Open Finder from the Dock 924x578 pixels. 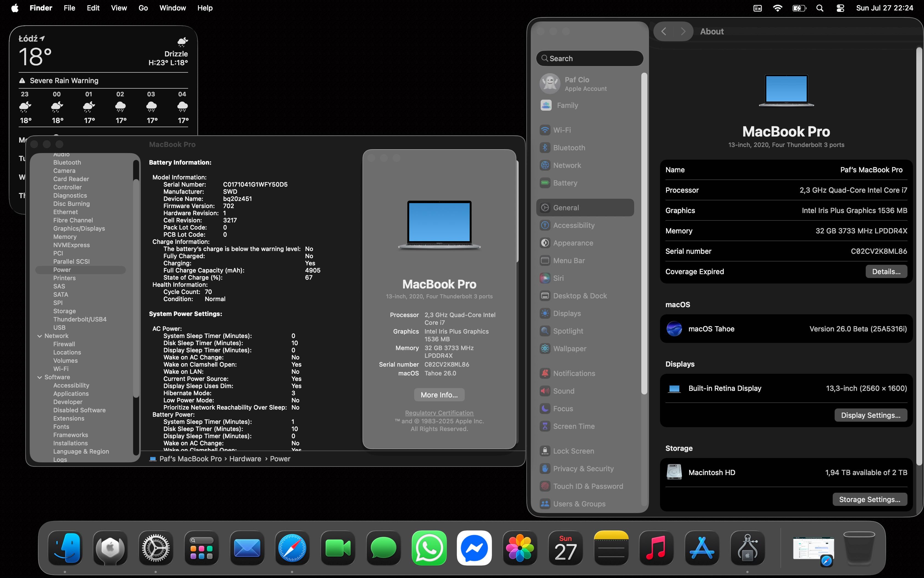(65, 548)
